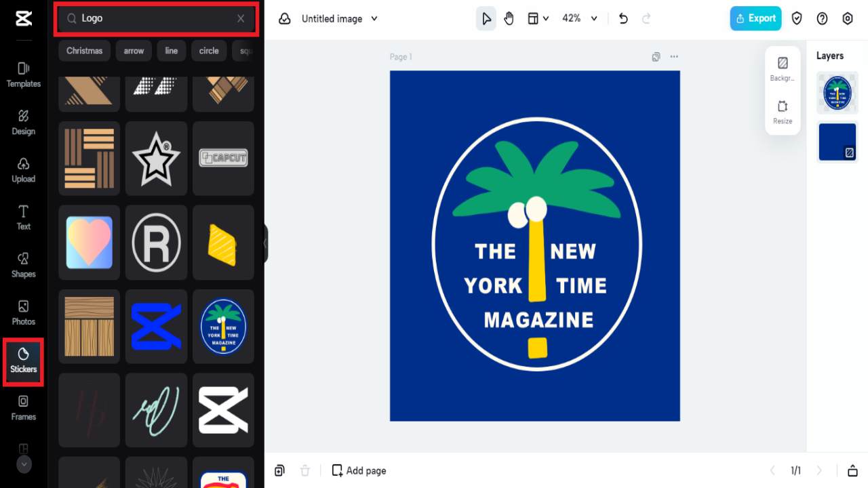Screen dimensions: 868x488
Task: Undo the last action
Action: [623, 19]
